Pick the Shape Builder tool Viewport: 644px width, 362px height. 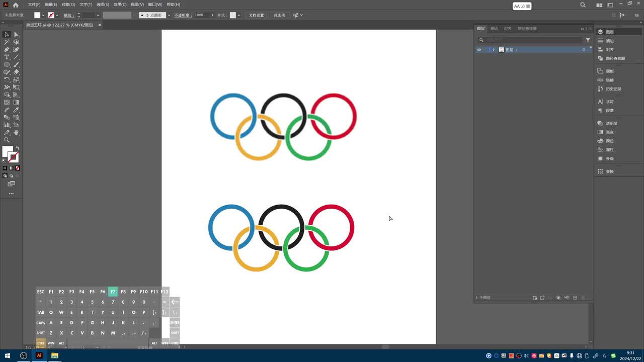(7, 95)
